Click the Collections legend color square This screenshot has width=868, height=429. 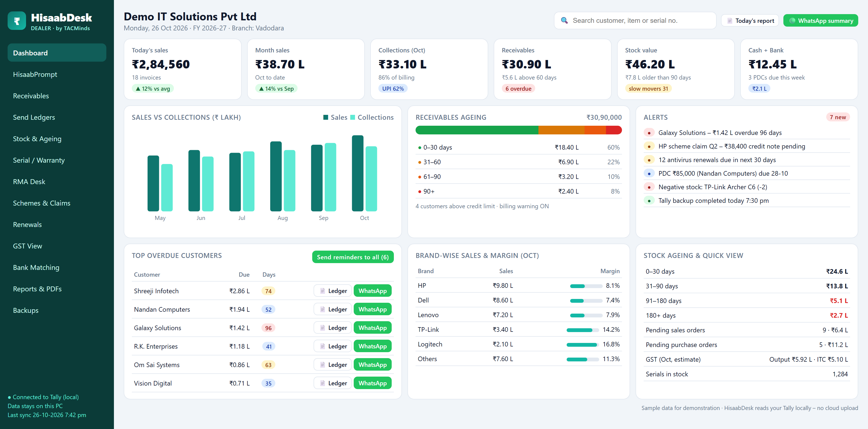click(352, 117)
